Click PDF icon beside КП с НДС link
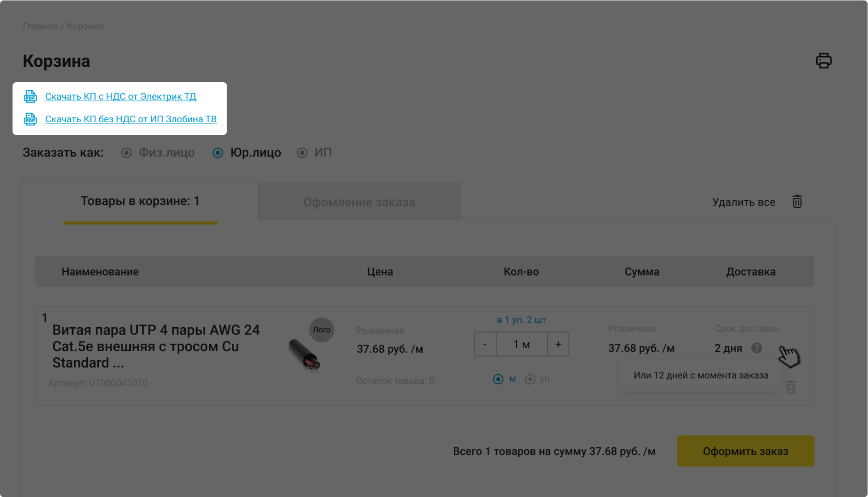 [31, 96]
